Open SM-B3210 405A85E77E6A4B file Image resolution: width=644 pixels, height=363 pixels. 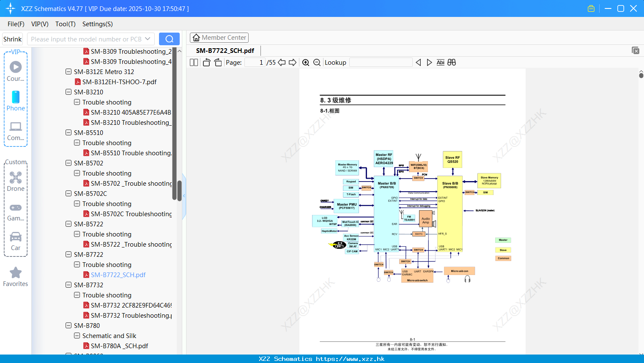127,112
